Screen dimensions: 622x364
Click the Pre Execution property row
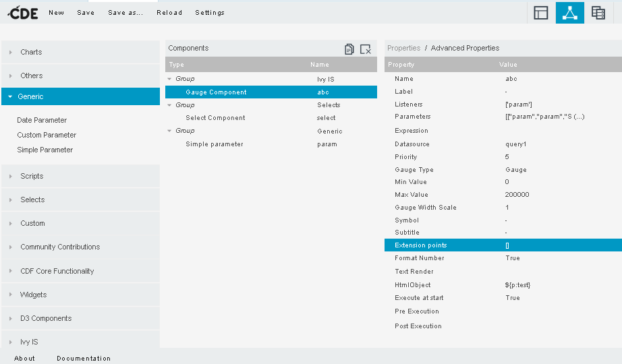coord(503,311)
